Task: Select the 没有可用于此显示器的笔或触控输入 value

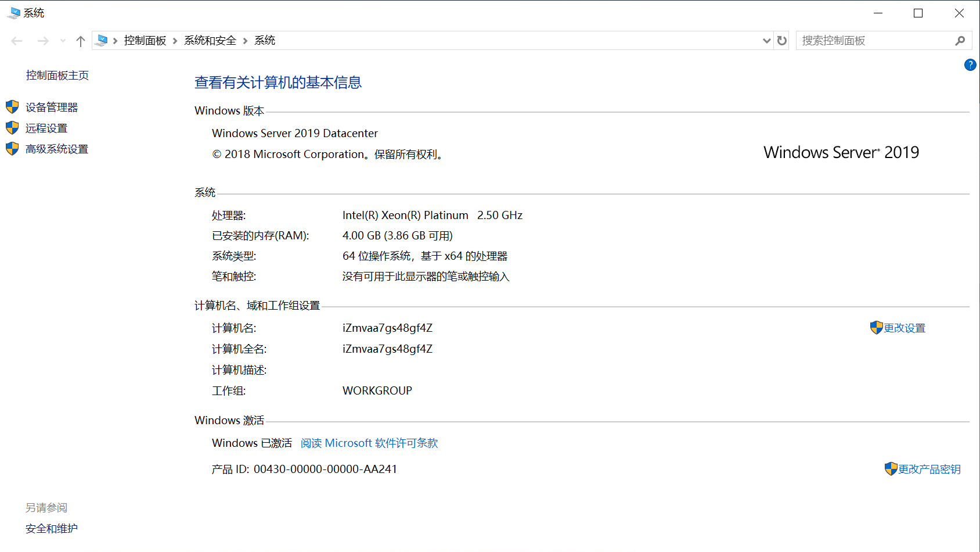Action: point(426,277)
